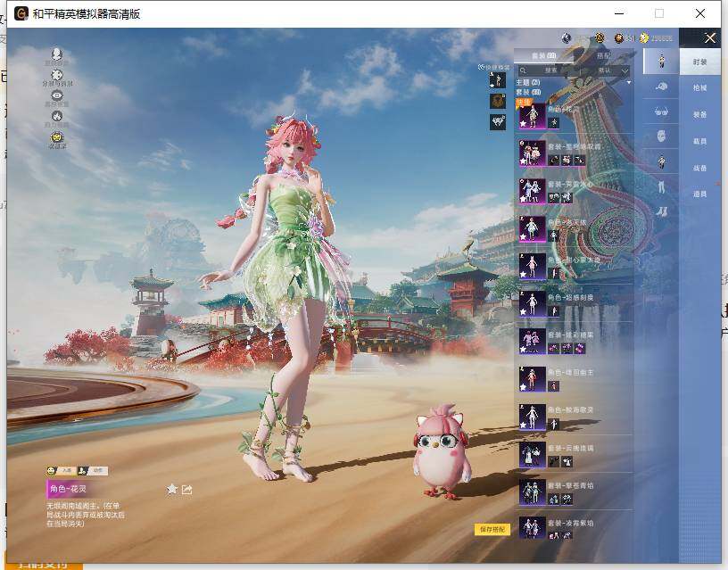728x570 pixels.
Task: Select the pants clothing slot icon
Action: tap(663, 187)
